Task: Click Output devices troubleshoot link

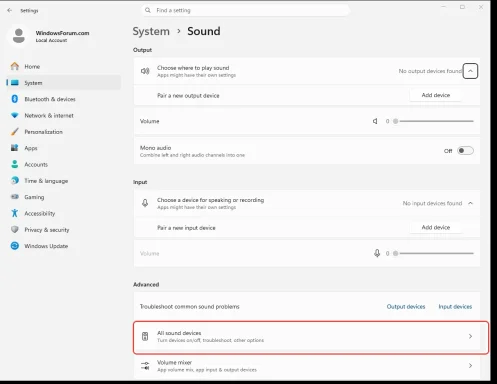Action: [x=406, y=306]
